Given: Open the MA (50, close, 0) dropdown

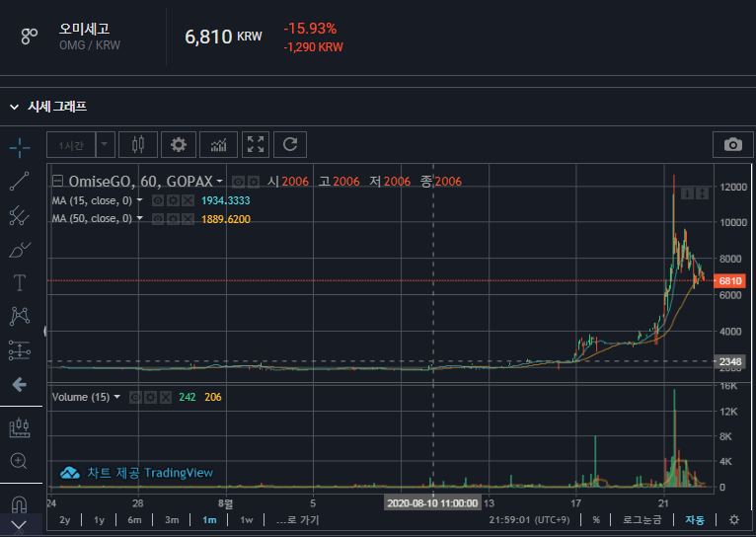Looking at the screenshot, I should coord(98,219).
